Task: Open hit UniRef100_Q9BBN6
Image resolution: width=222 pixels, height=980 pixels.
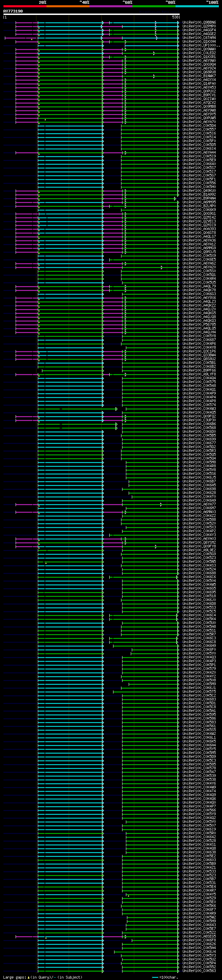Action: pos(199,23)
